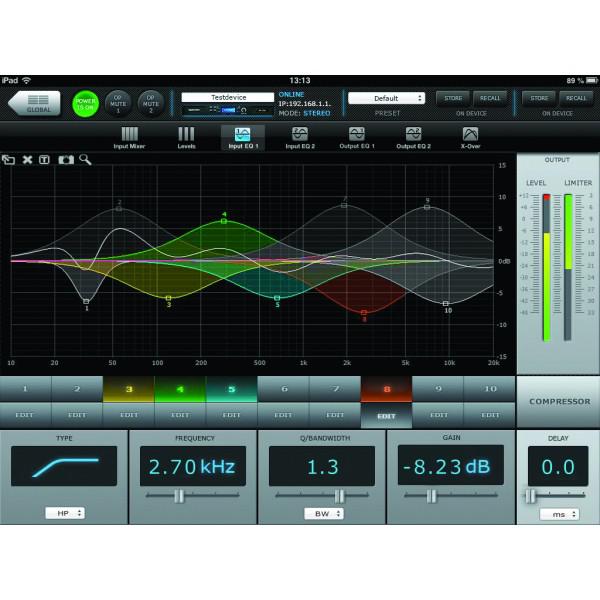600x600 pixels.
Task: Toggle cyan EQ band 5 button
Action: click(x=232, y=389)
